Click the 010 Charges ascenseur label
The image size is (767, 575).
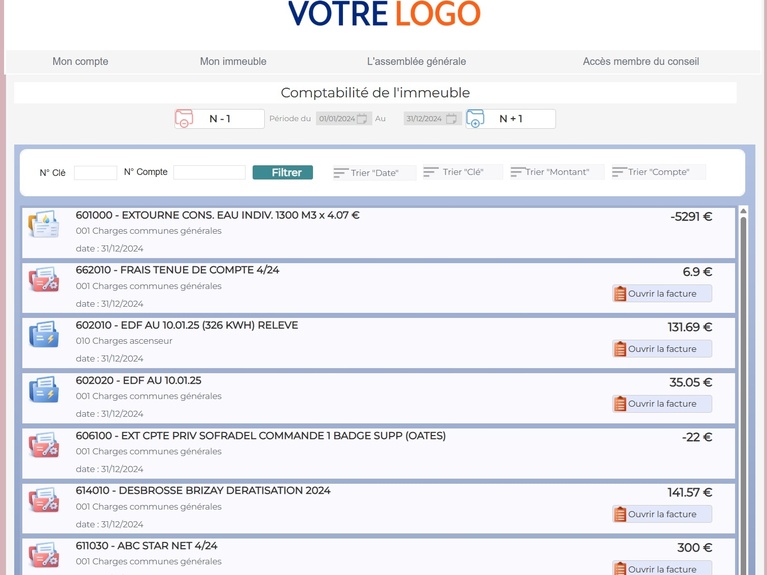[x=124, y=341]
